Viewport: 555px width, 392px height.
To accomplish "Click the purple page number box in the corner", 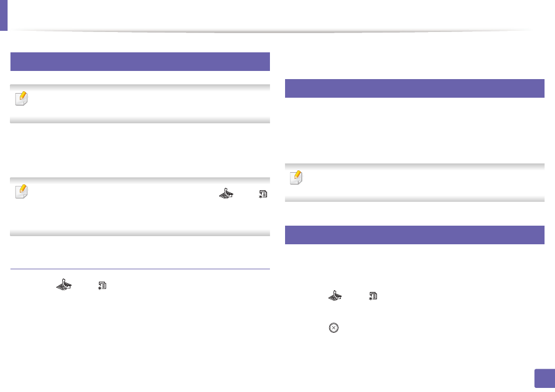I will [545, 379].
